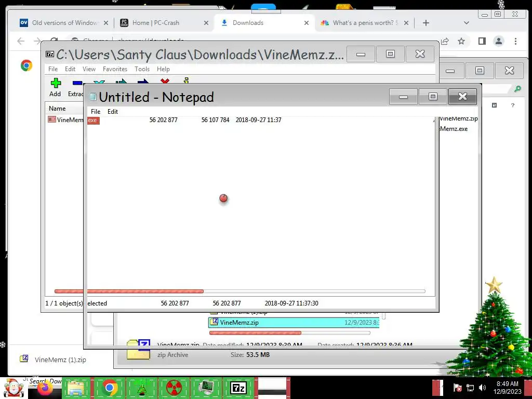
Task: Click the volume speaker tray icon
Action: [482, 388]
